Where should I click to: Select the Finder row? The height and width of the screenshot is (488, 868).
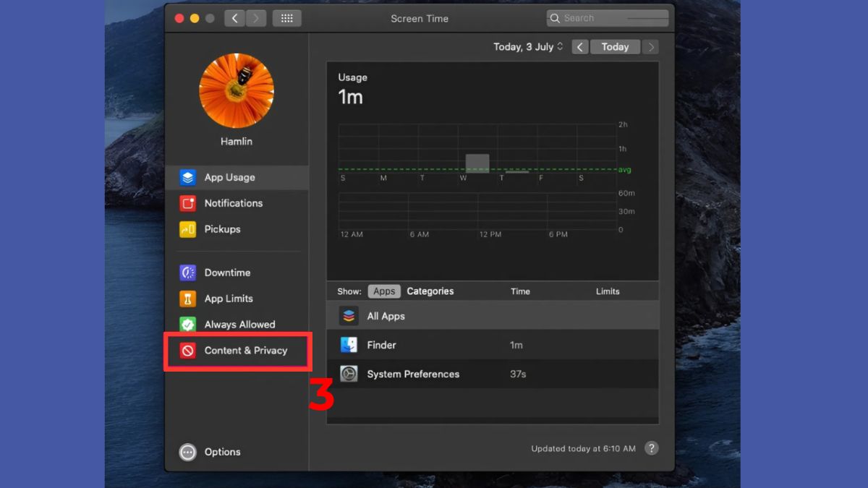pos(493,345)
